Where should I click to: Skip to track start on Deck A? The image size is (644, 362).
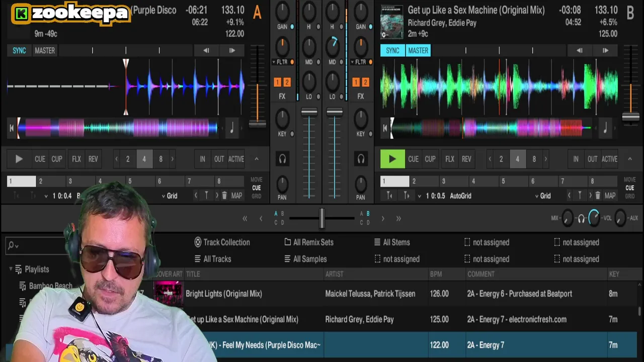[11, 128]
